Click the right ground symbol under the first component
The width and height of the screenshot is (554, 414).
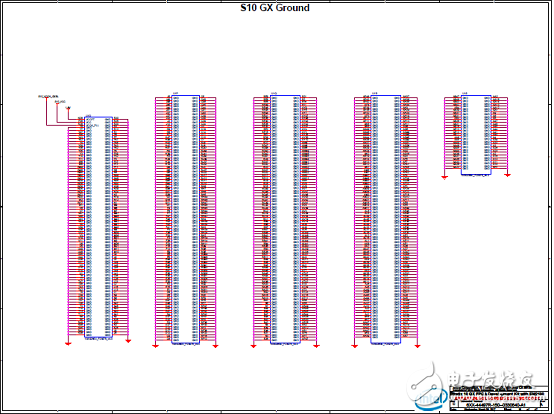click(128, 341)
